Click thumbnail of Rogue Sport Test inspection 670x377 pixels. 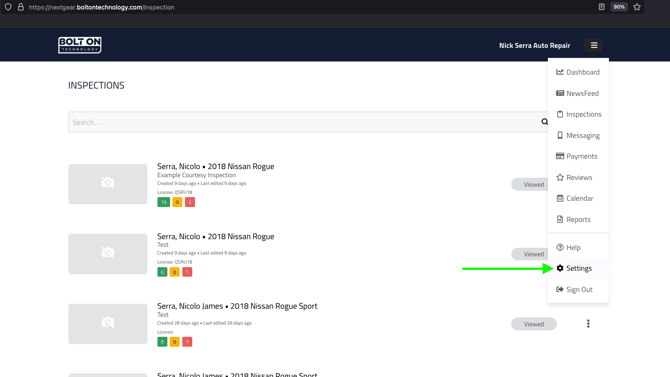pos(108,324)
